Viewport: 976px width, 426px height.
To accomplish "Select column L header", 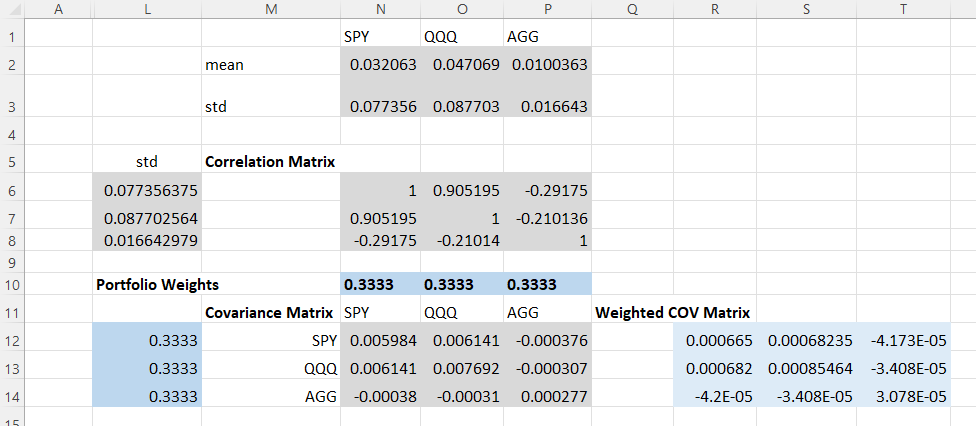I will [x=147, y=9].
